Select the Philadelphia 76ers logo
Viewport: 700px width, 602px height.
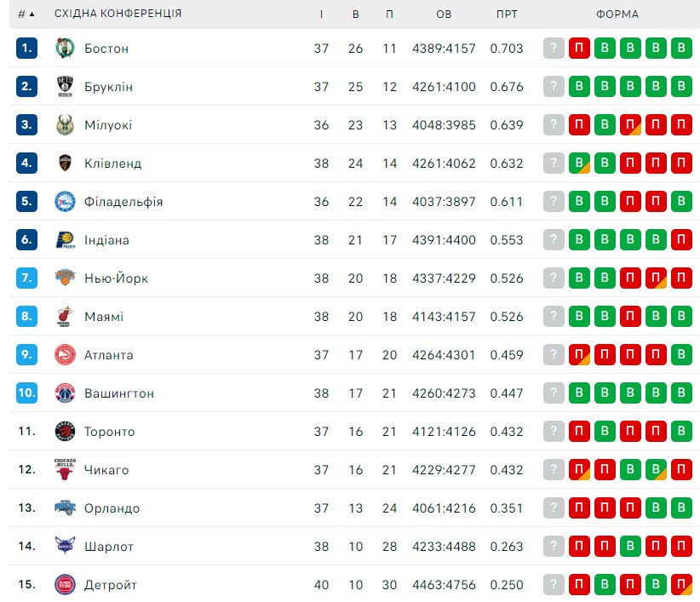tap(65, 202)
